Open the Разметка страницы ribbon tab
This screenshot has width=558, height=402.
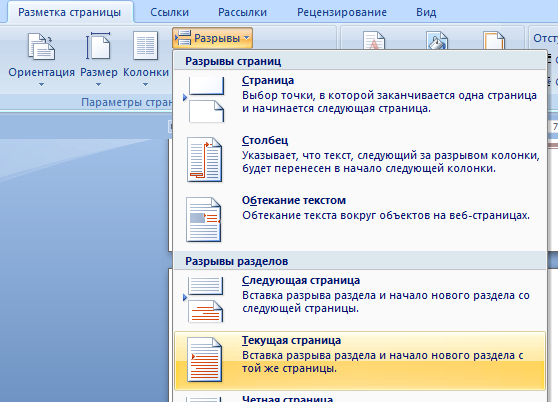point(69,12)
